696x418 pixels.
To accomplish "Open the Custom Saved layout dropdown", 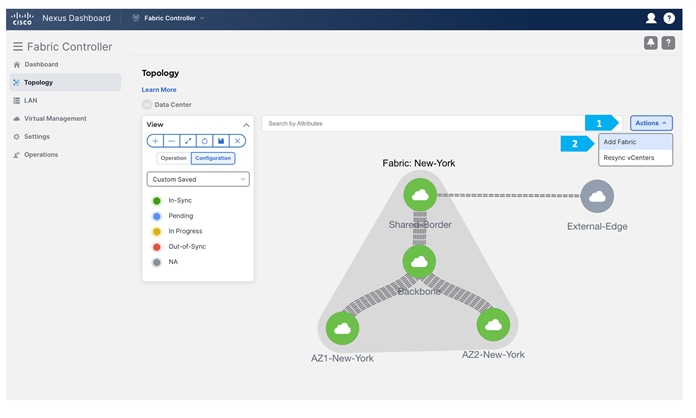I will pyautogui.click(x=198, y=179).
